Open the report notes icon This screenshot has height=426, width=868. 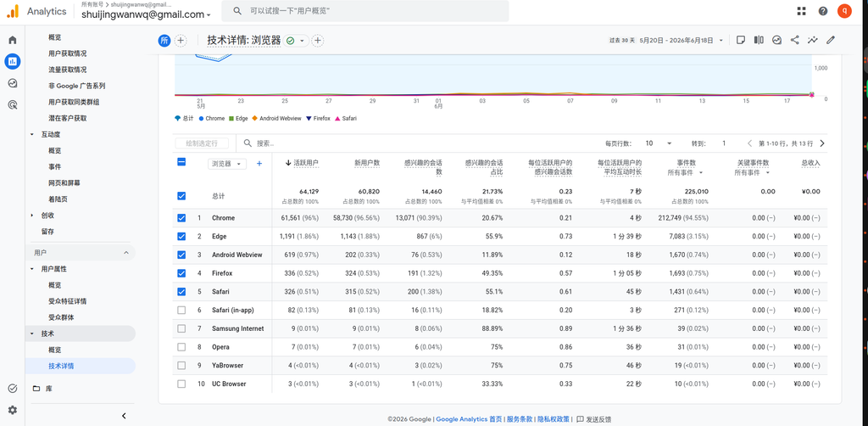coord(741,40)
